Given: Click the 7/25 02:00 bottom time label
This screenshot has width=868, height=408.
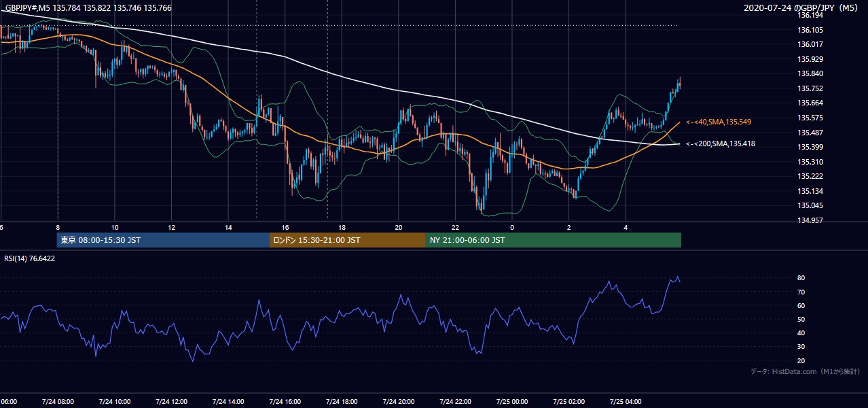Looking at the screenshot, I should click(568, 401).
